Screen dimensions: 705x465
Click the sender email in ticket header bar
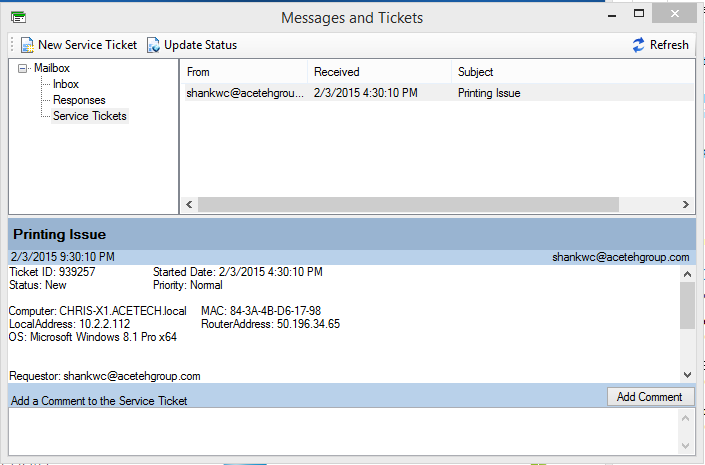[x=620, y=257]
